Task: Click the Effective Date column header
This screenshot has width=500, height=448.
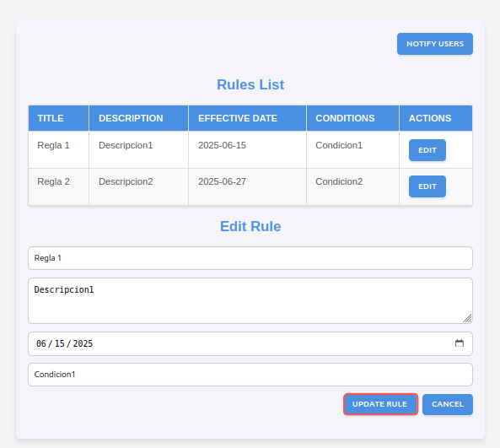Action: (x=247, y=118)
